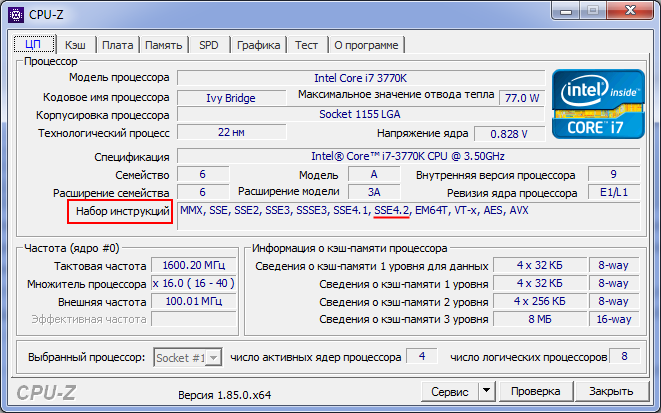Click the Модель value A
The height and width of the screenshot is (413, 661).
(x=374, y=174)
